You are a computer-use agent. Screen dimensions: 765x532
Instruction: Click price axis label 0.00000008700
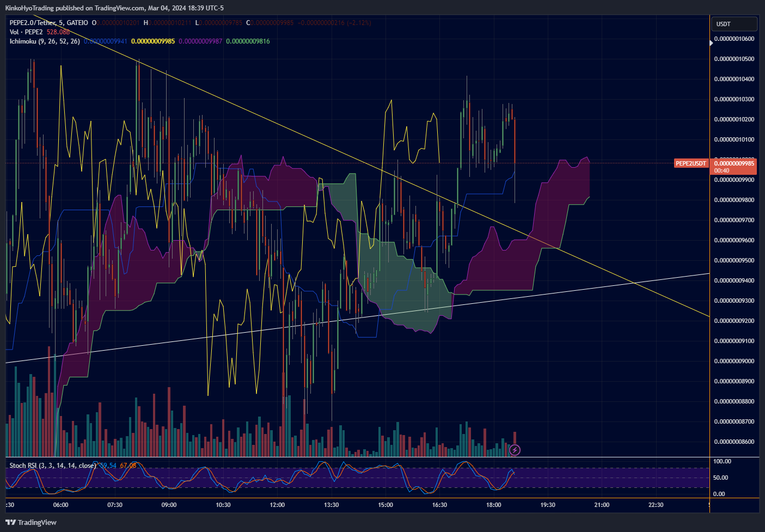click(x=735, y=421)
